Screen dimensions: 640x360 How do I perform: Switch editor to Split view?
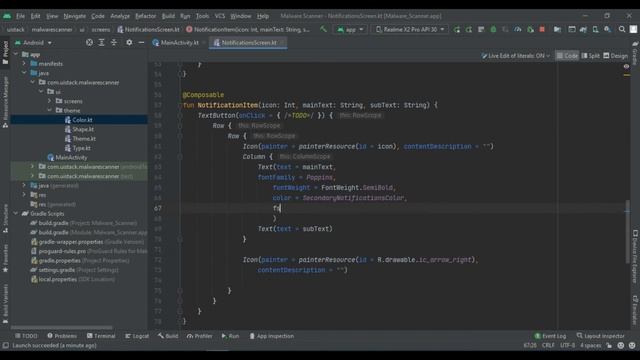point(590,56)
